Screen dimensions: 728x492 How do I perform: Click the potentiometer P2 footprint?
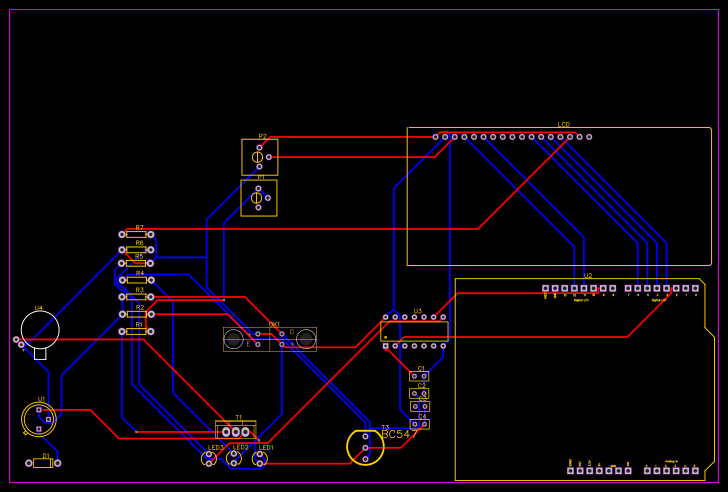pos(259,157)
